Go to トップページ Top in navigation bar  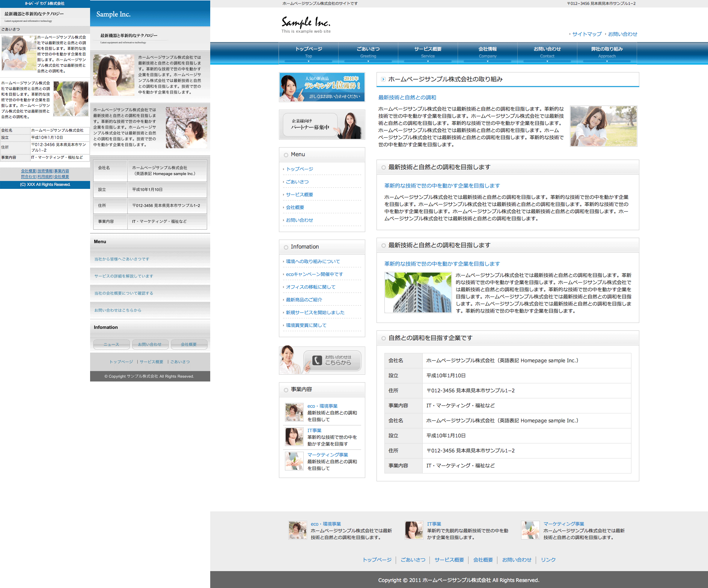(308, 52)
